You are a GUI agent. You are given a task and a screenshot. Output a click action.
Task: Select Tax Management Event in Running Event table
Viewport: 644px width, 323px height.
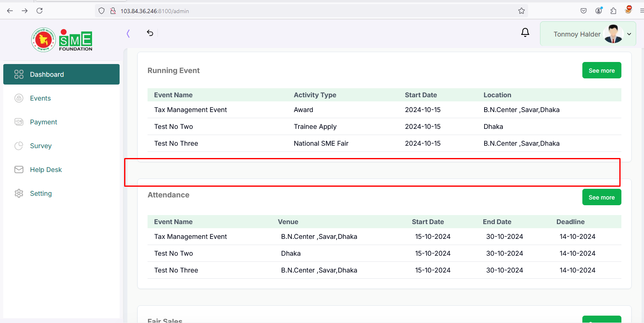[x=190, y=110]
